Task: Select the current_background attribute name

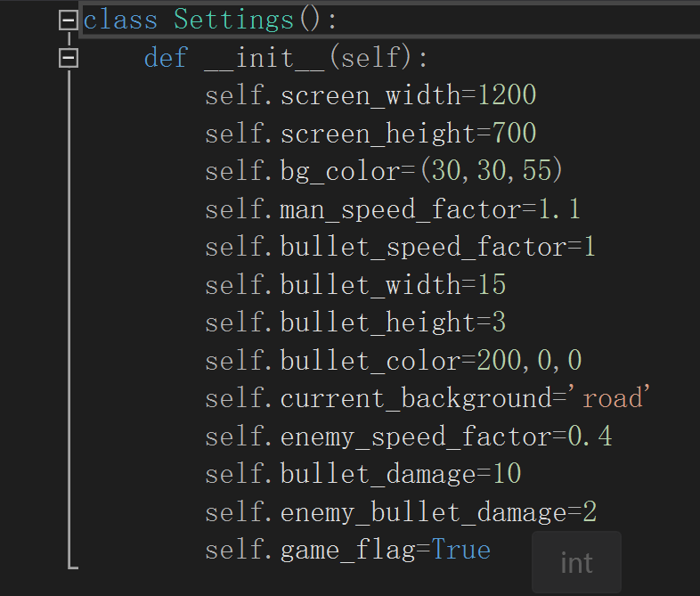Action: pyautogui.click(x=416, y=398)
